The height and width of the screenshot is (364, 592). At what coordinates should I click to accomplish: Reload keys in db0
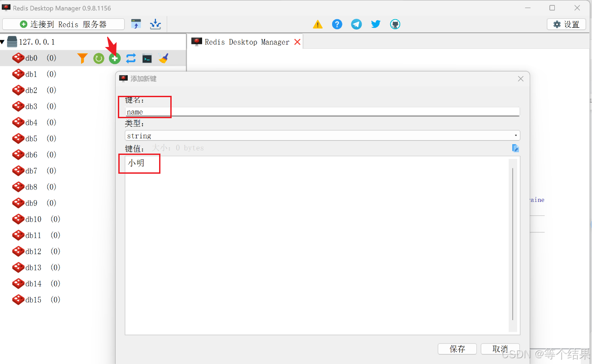tap(99, 58)
